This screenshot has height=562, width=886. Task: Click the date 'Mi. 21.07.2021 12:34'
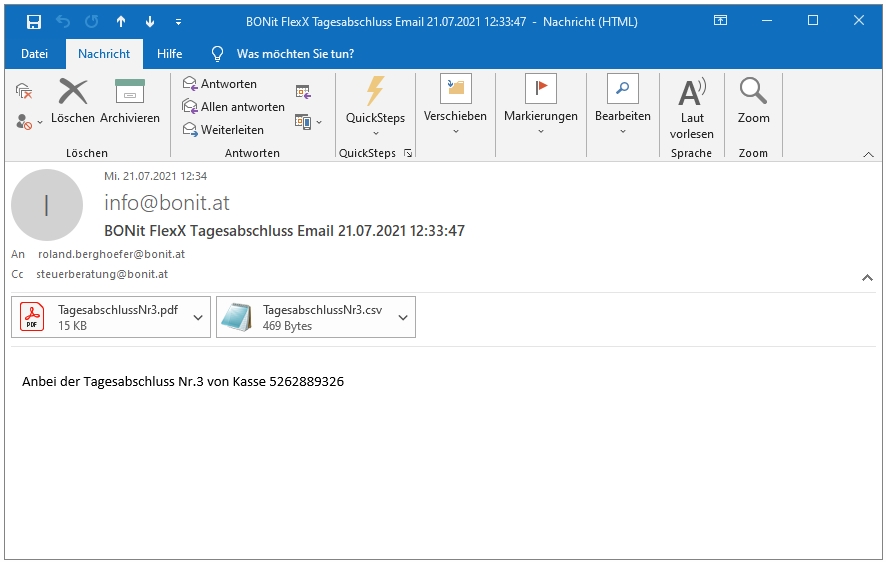(x=155, y=176)
